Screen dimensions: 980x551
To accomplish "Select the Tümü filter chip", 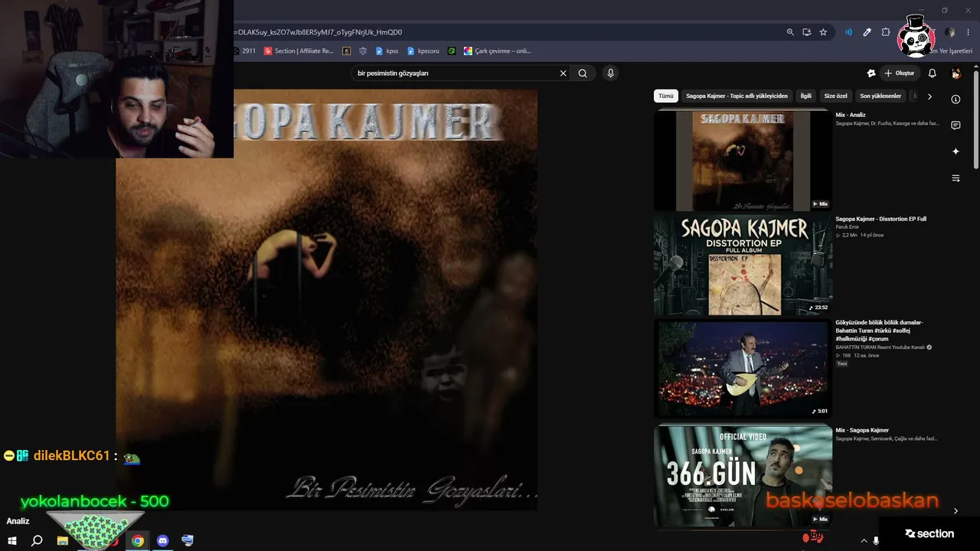I will click(666, 96).
